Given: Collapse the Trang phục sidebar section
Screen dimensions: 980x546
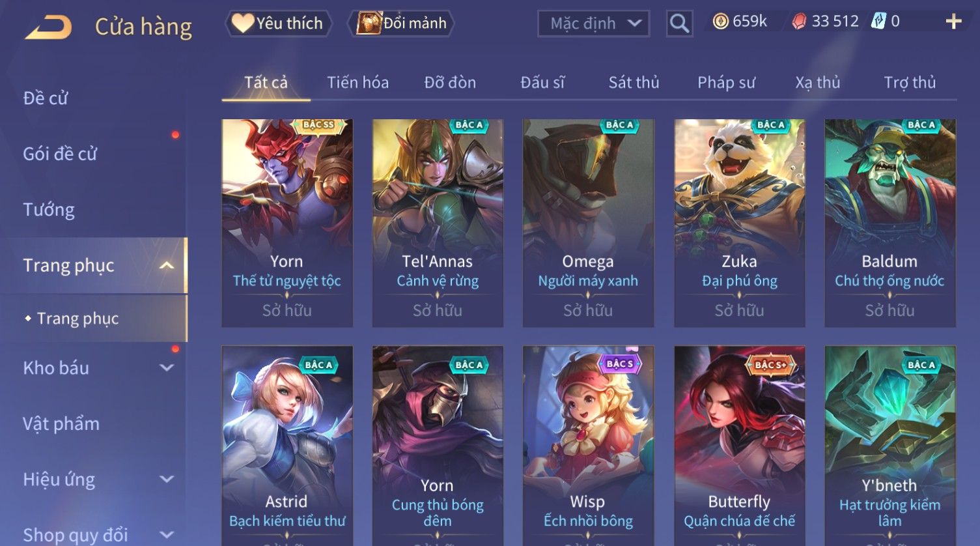Looking at the screenshot, I should tap(167, 265).
